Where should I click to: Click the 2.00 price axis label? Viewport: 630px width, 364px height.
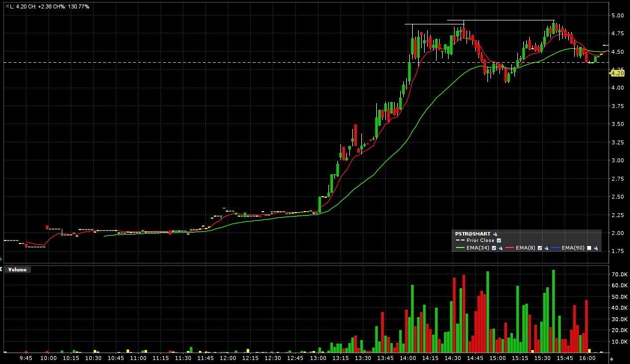(x=618, y=233)
